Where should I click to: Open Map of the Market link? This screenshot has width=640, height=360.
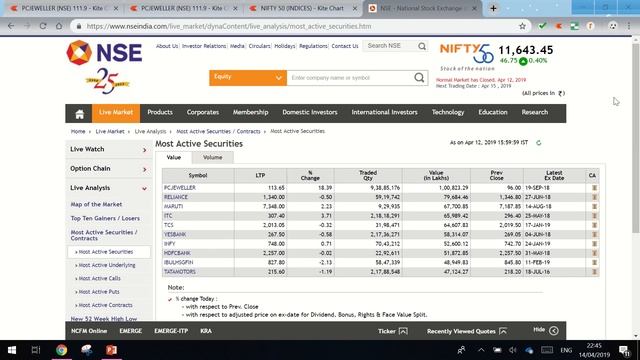96,204
